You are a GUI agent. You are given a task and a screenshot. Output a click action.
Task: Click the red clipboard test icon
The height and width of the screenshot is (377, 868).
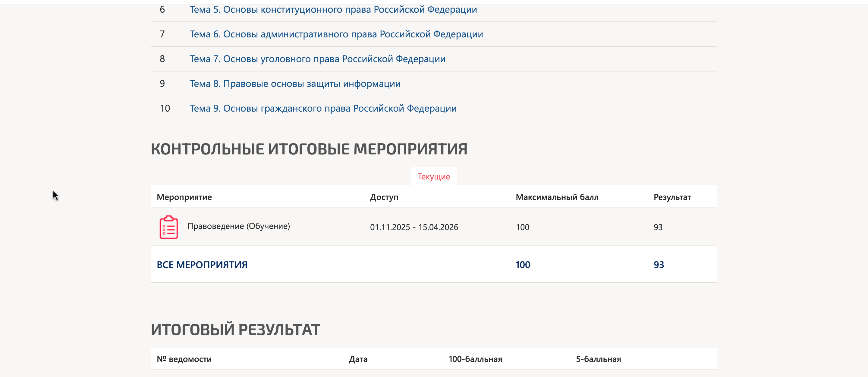pyautogui.click(x=168, y=227)
